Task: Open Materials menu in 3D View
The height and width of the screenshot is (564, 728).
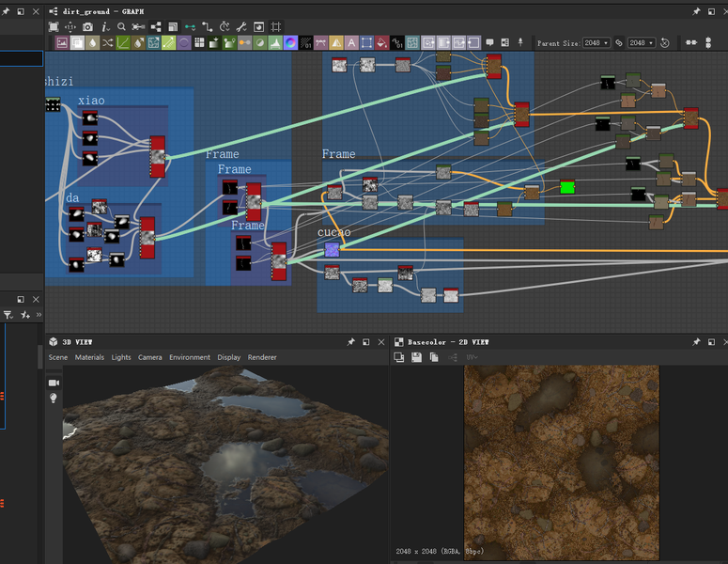Action: (89, 357)
